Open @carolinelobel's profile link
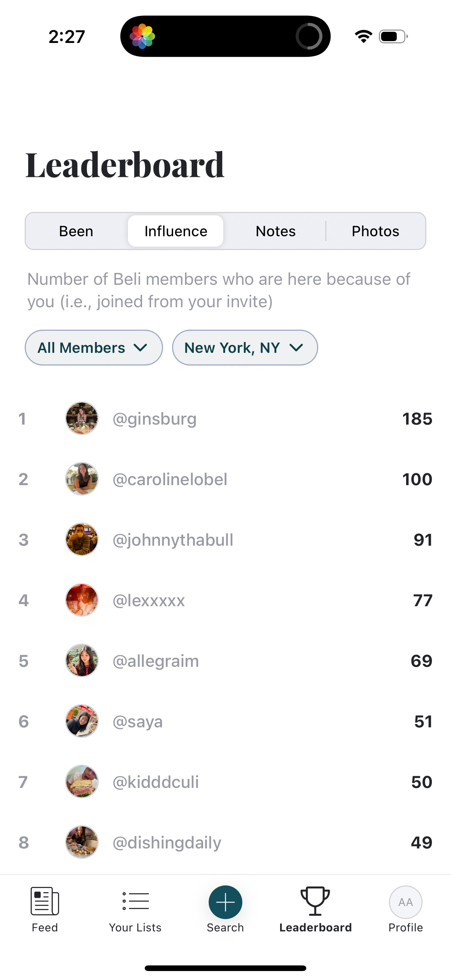 pos(170,479)
